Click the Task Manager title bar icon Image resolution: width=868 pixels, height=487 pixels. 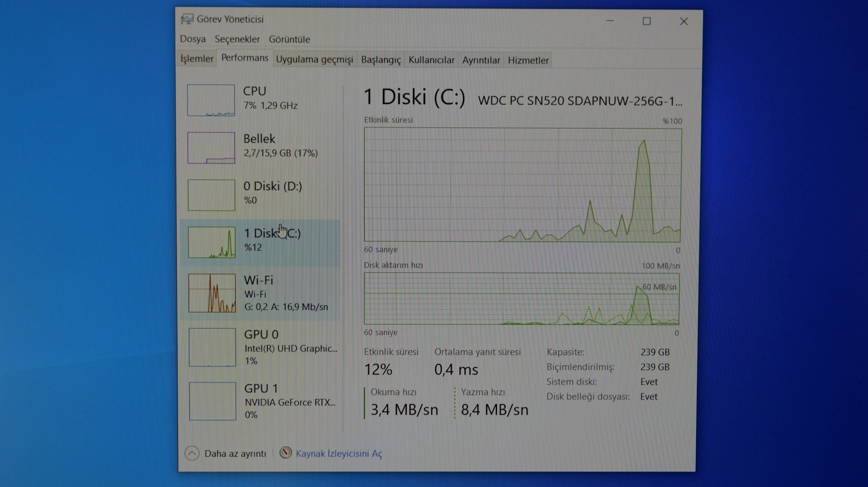[187, 19]
